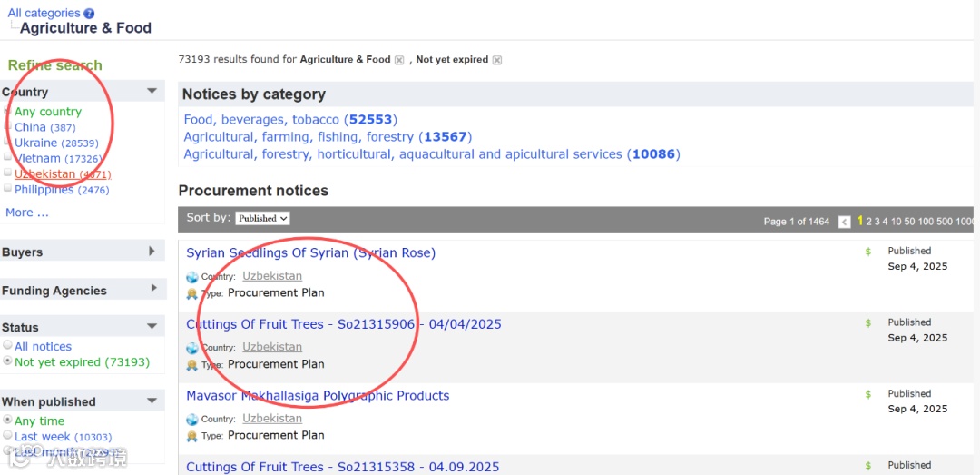Click the globe icon under Syrian Seedlings notice
Viewport: 980px width, 475px height.
(191, 277)
